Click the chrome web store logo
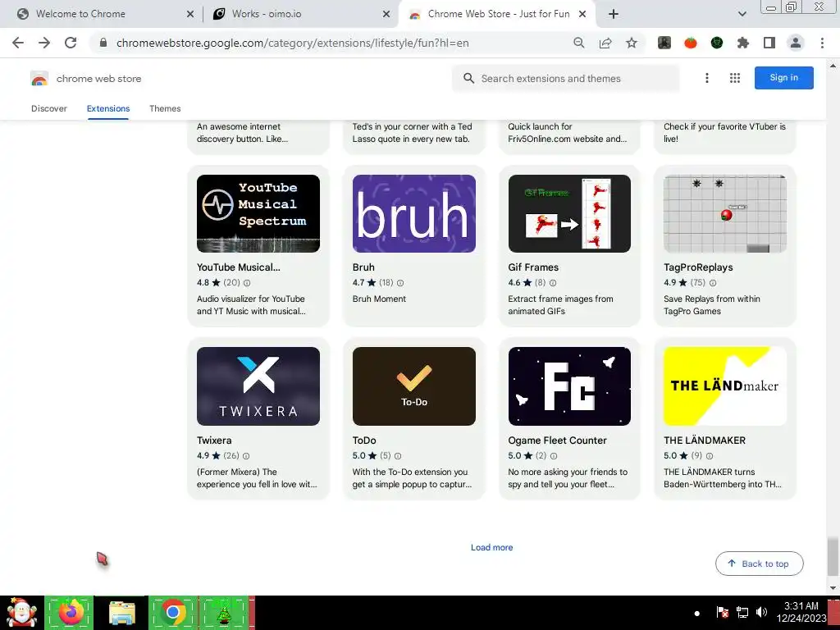Image resolution: width=840 pixels, height=630 pixels. pos(85,79)
